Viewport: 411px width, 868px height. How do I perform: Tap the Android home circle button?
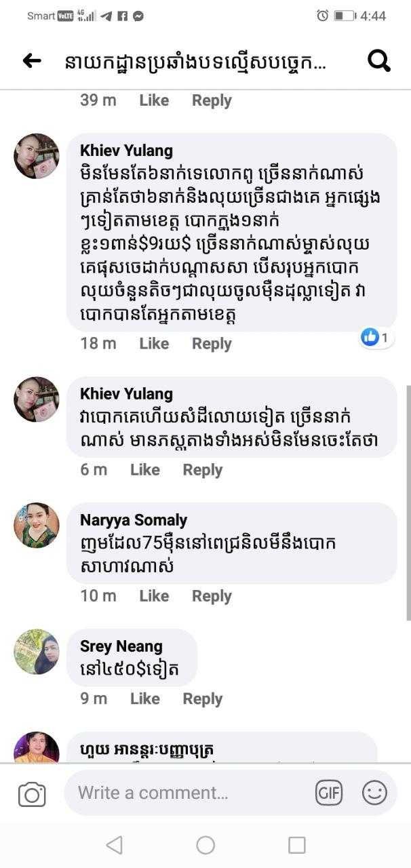[206, 844]
